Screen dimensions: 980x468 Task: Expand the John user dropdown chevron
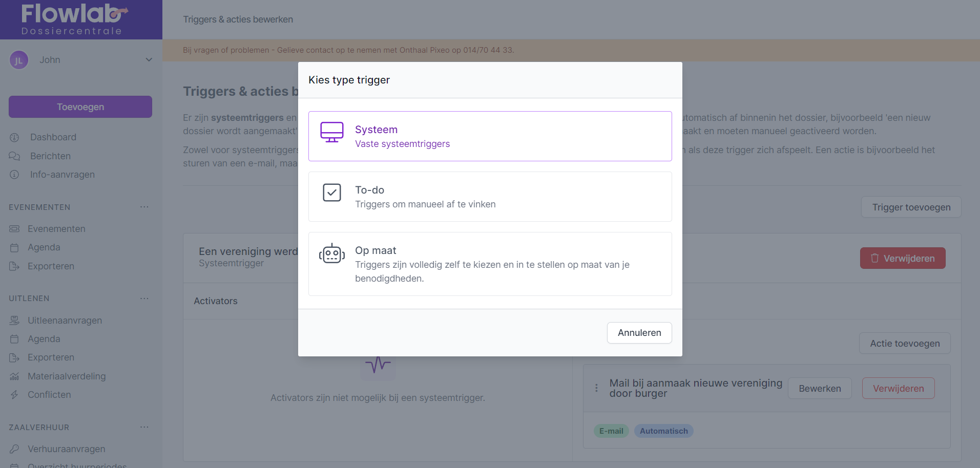(149, 60)
